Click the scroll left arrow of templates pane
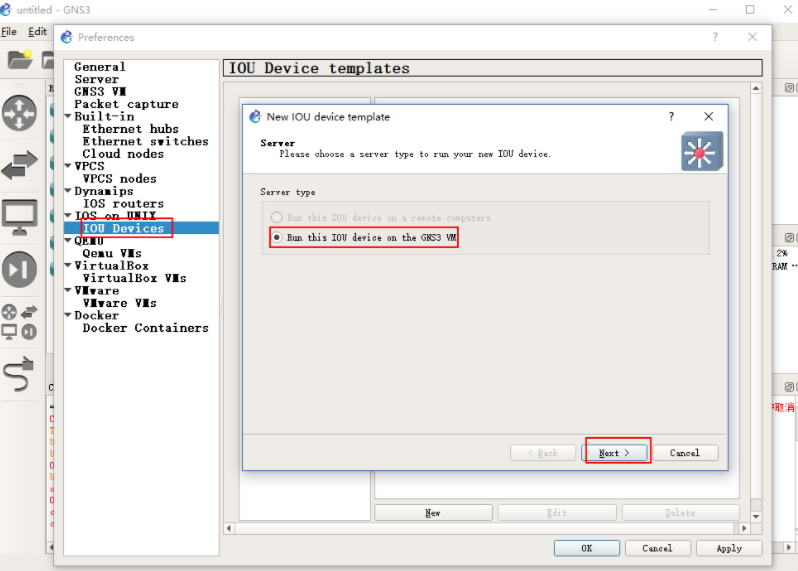Viewport: 798px width, 571px height. point(229,528)
